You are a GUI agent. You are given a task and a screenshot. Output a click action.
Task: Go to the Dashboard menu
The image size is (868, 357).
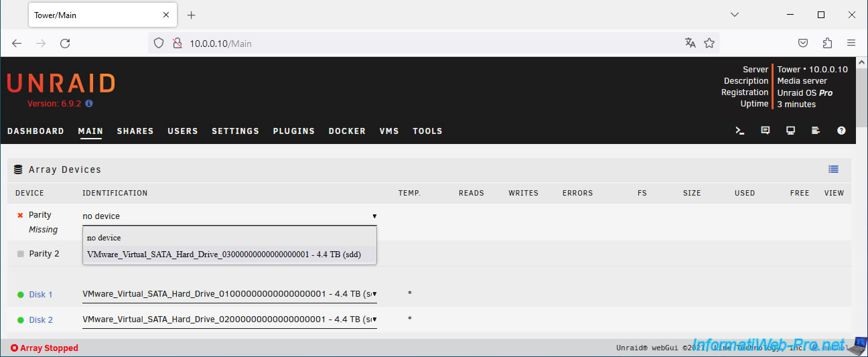(x=35, y=131)
